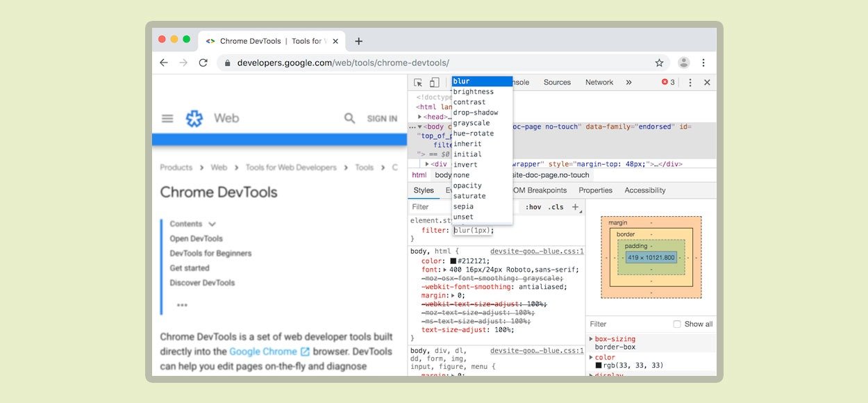Open the Styles tab
Screen dimensions: 868x403
(424, 190)
